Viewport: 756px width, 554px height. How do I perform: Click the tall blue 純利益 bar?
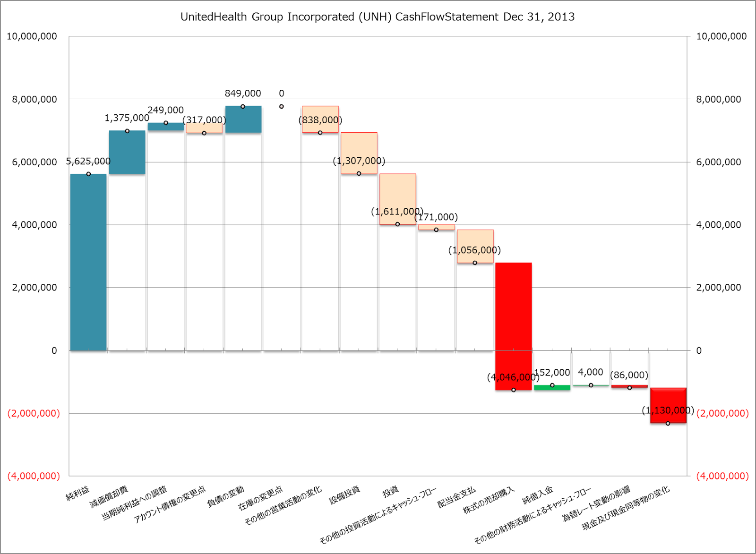tap(88, 262)
